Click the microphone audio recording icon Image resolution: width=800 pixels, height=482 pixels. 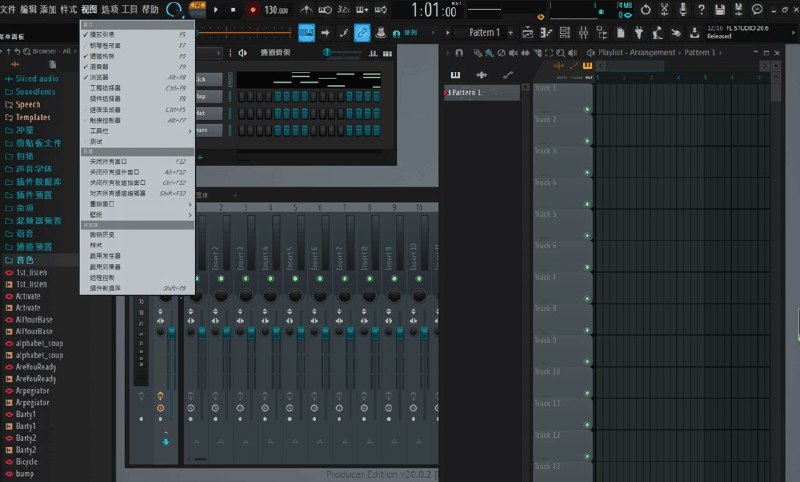(683, 9)
